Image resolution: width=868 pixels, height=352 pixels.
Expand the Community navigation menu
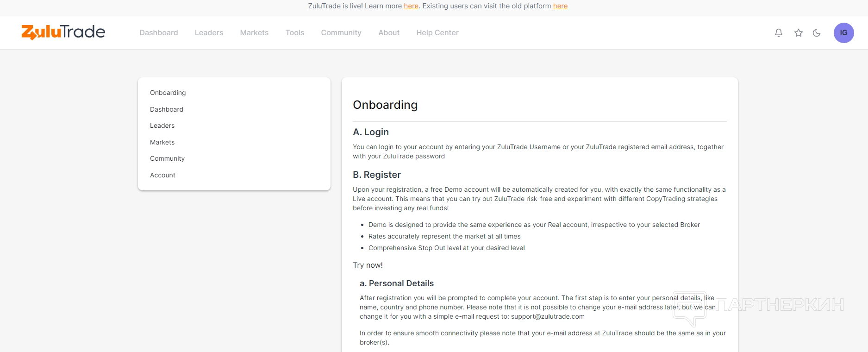coord(341,33)
